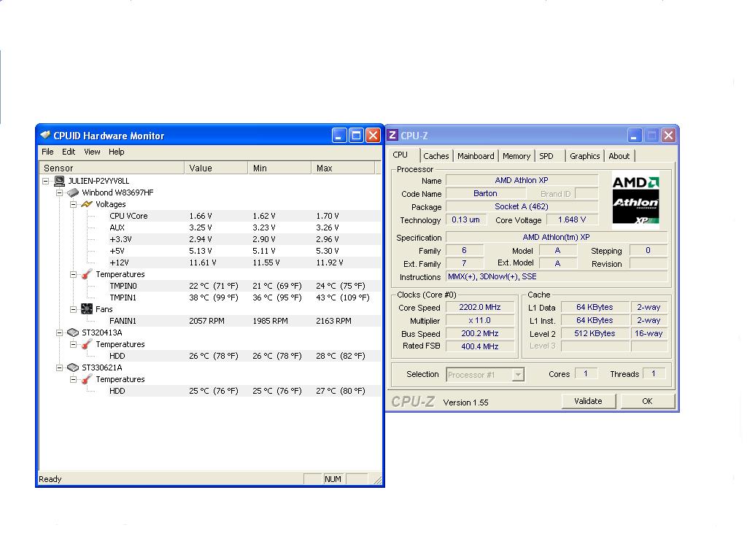Collapse Temperatures under ST320413A
The height and width of the screenshot is (560, 747).
click(x=74, y=344)
